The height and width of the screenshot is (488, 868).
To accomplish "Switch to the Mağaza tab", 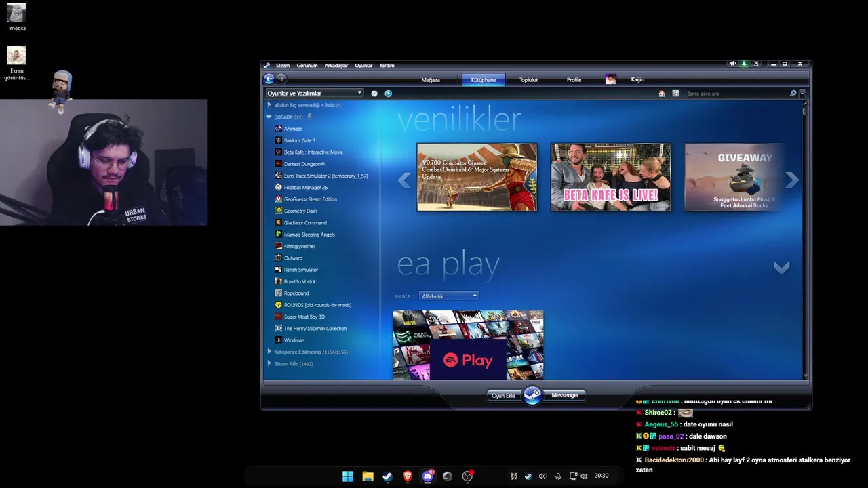I will [x=431, y=80].
